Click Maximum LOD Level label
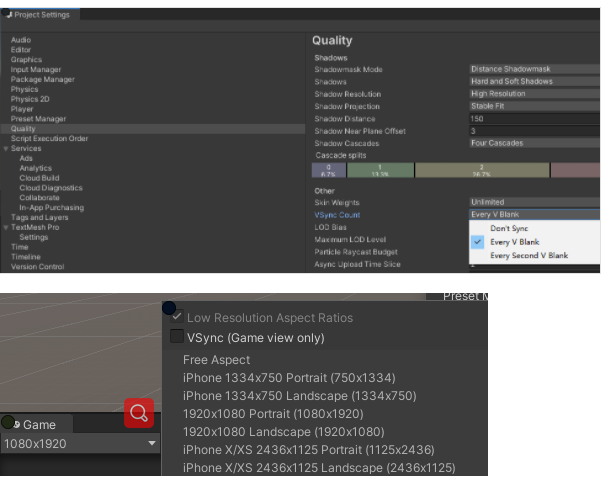The image size is (608, 487). [350, 240]
